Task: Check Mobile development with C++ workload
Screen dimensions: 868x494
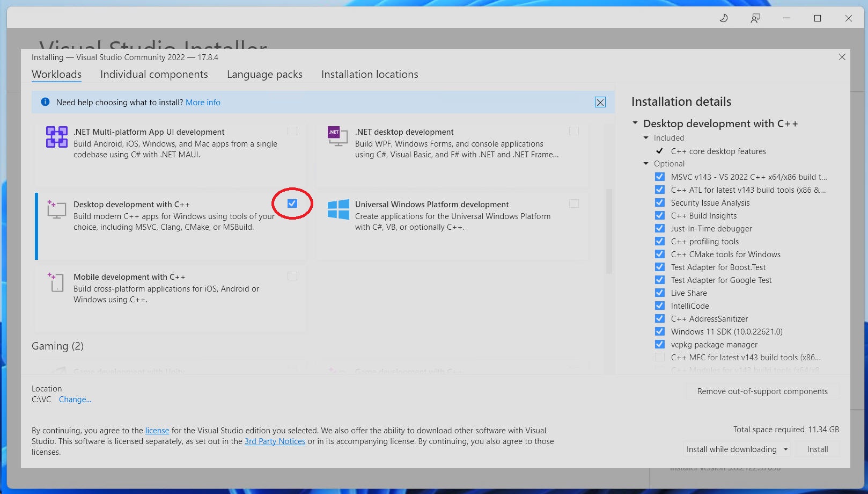Action: 292,276
